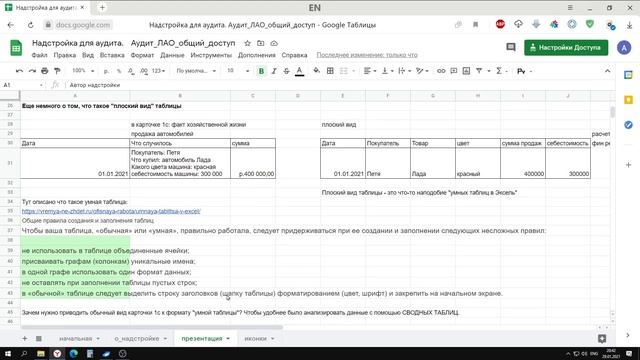640x360 pixels.
Task: Open text rotation dropdown
Action: point(422,71)
